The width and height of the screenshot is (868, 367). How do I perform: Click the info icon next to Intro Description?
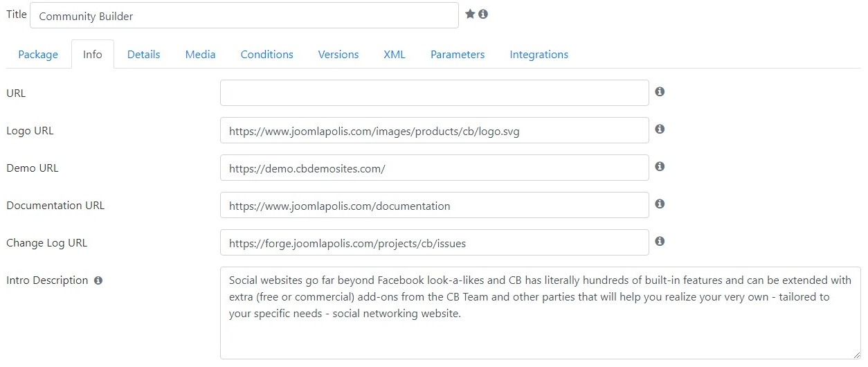click(x=98, y=280)
